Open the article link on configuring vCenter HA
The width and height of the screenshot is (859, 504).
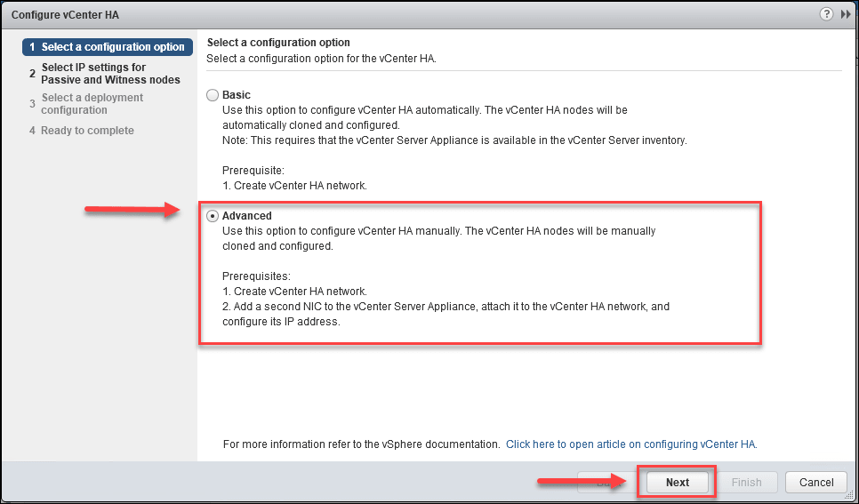click(631, 444)
